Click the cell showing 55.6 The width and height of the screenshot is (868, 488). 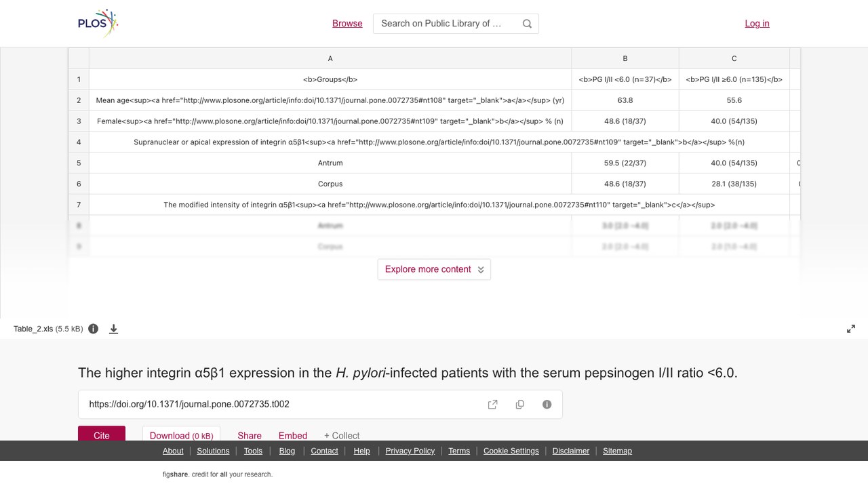[734, 100]
